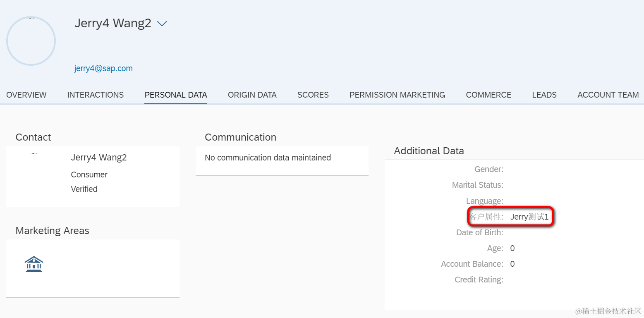Open the ACCOUNT TEAM tab
The image size is (644, 318).
[x=608, y=95]
